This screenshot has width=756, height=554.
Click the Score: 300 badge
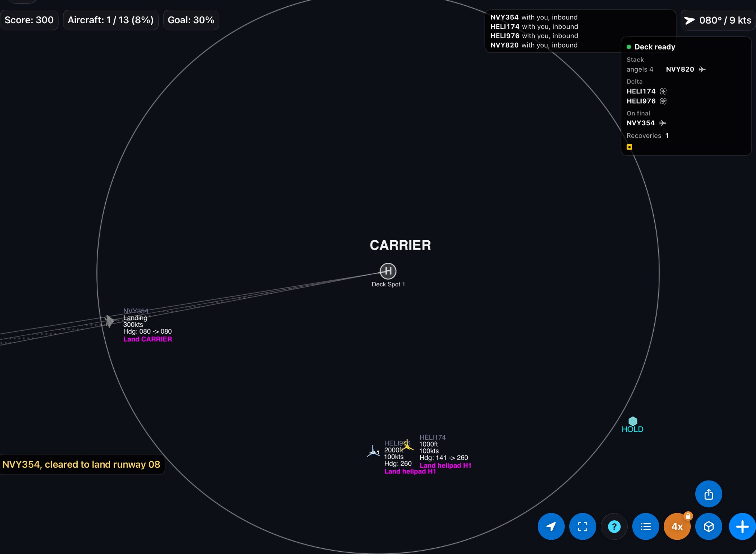[29, 20]
